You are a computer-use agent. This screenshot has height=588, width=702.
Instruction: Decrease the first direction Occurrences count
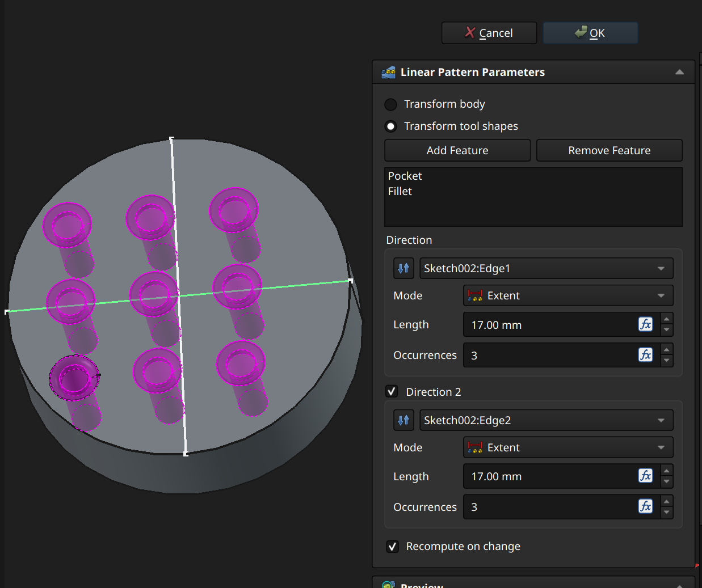pos(667,361)
